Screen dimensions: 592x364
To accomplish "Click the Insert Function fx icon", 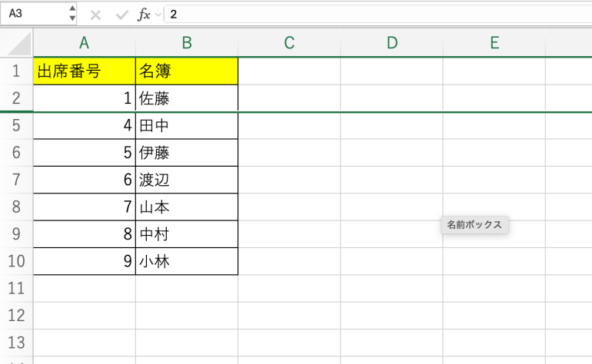I will 144,15.
